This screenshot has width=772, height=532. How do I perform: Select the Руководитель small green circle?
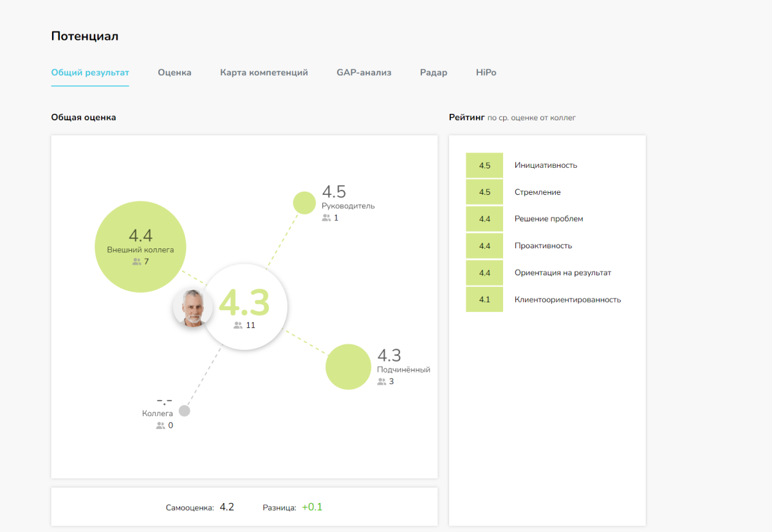click(304, 203)
